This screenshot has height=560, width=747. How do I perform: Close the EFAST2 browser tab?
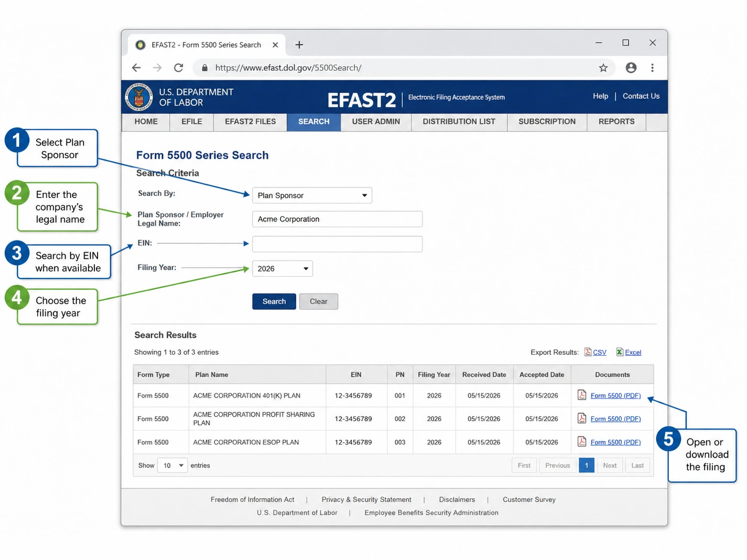[275, 45]
